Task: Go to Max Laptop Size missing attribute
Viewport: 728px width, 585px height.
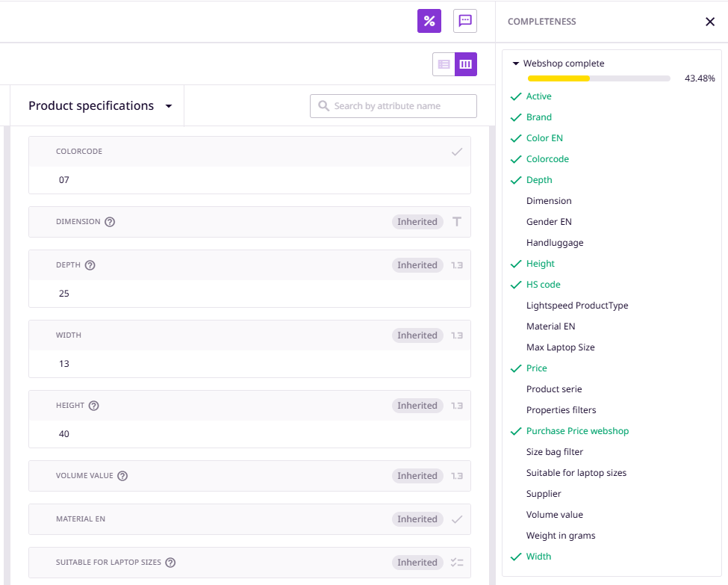Action: click(560, 347)
